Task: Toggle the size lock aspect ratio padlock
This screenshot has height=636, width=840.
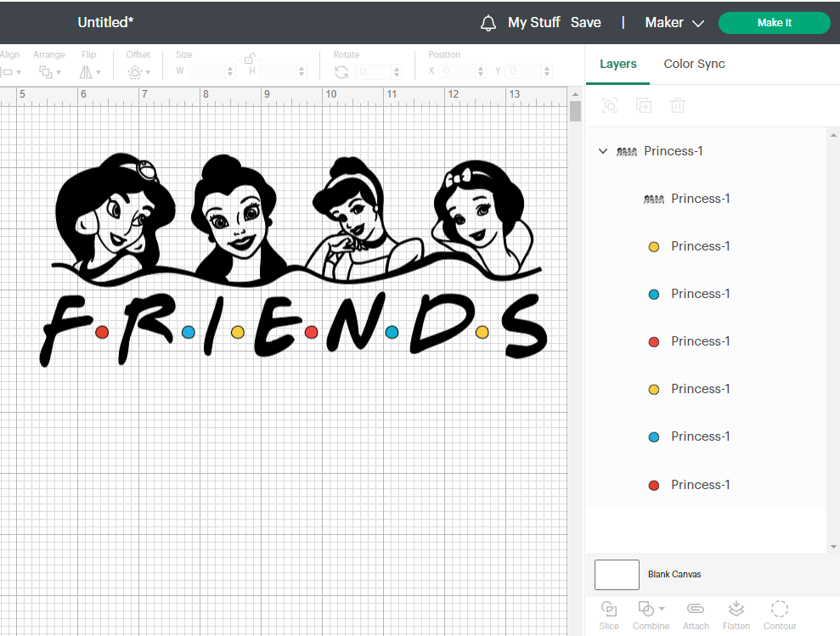Action: [250, 59]
